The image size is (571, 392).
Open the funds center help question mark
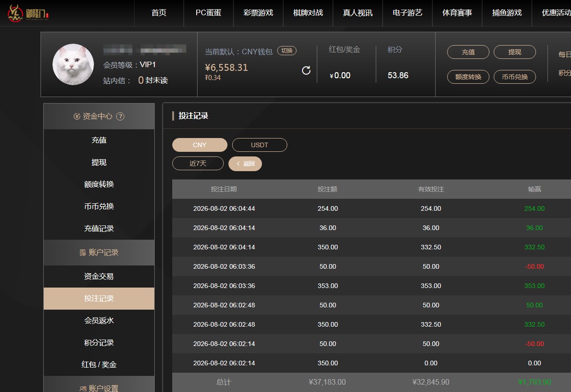click(x=120, y=116)
